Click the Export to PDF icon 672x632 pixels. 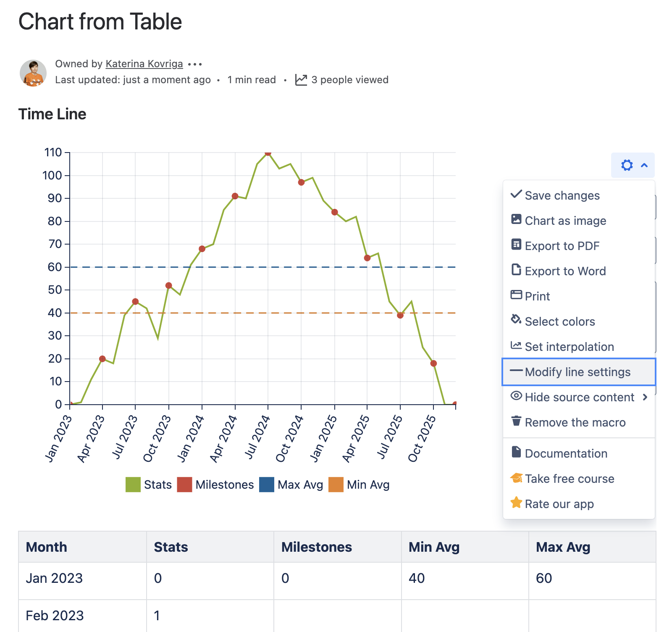click(516, 245)
